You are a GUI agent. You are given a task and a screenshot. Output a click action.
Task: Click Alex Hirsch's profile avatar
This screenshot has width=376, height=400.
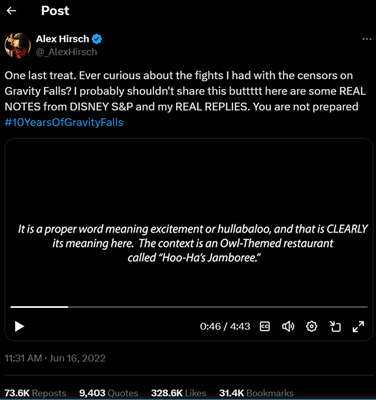[18, 45]
